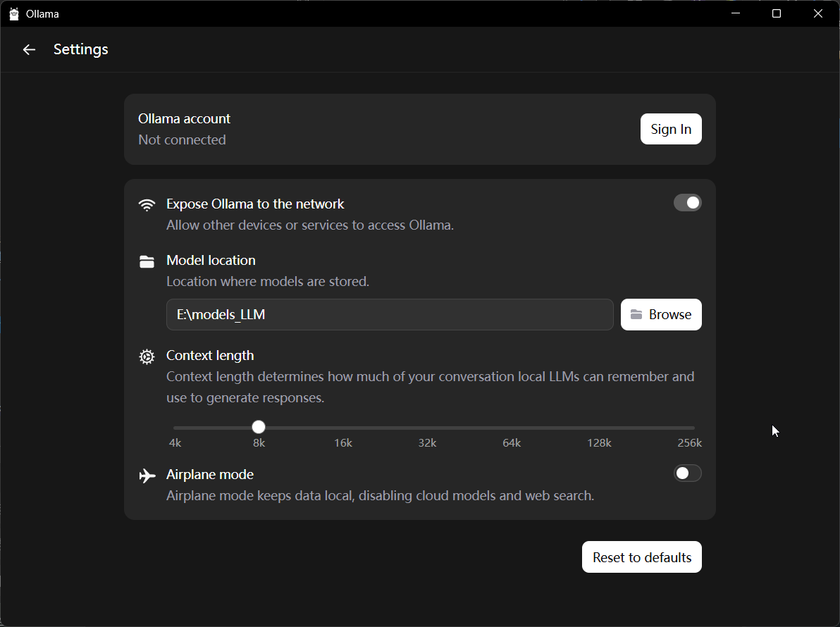Close the Ollama settings window
840x627 pixels.
[818, 13]
